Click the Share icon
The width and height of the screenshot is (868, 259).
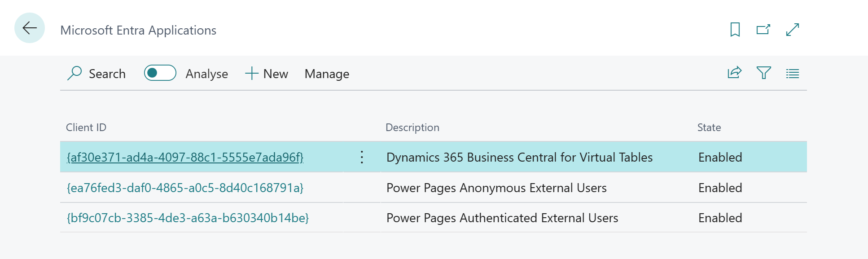(x=734, y=73)
